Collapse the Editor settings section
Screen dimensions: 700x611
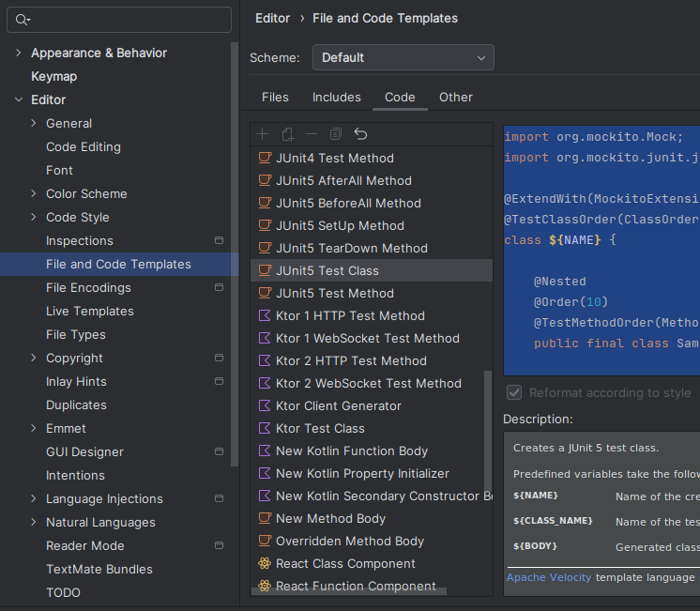tap(19, 99)
